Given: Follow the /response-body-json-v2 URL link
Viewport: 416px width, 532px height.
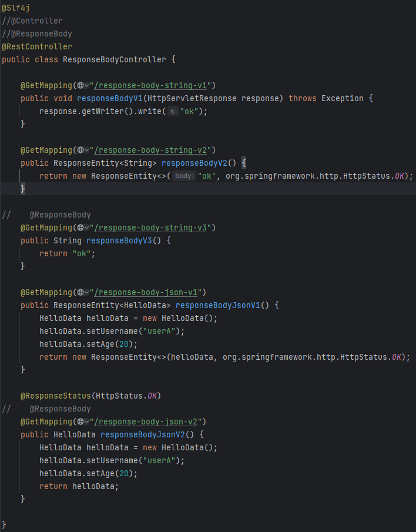Looking at the screenshot, I should (146, 421).
